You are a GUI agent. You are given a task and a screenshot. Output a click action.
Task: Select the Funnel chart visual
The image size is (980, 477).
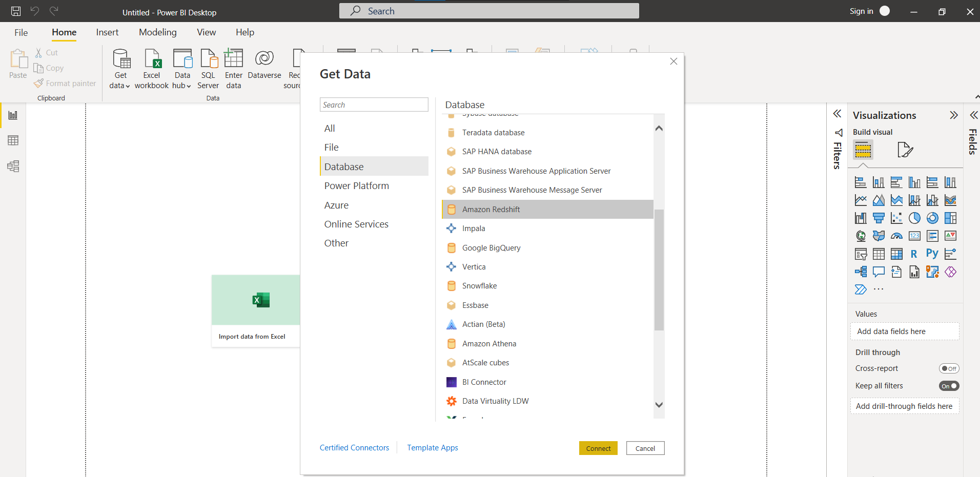(x=879, y=218)
